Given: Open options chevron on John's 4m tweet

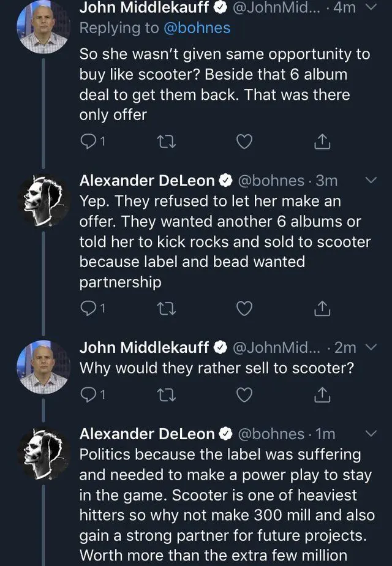Looking at the screenshot, I should coord(371,8).
